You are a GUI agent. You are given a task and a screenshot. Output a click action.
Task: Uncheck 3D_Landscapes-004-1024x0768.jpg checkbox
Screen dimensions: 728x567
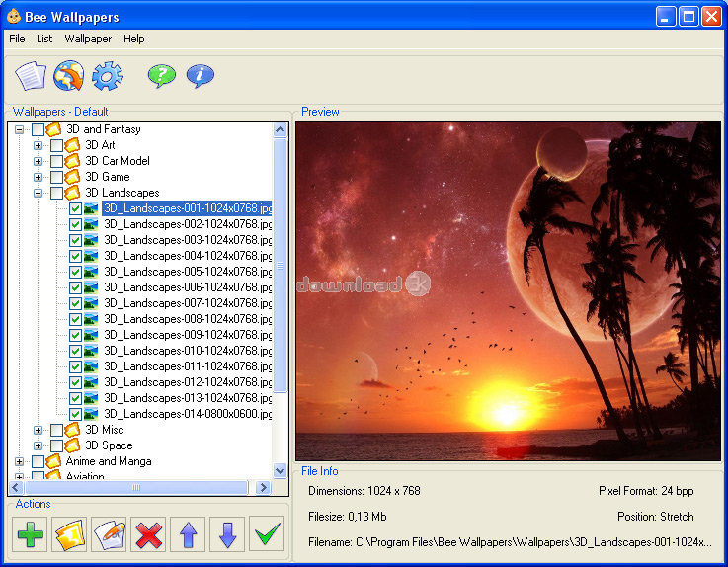point(76,256)
